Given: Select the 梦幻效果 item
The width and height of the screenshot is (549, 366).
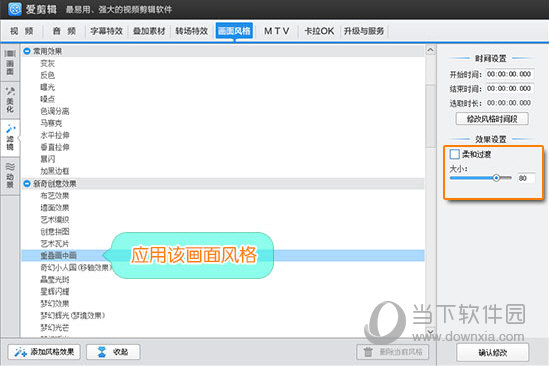Looking at the screenshot, I should [x=55, y=303].
